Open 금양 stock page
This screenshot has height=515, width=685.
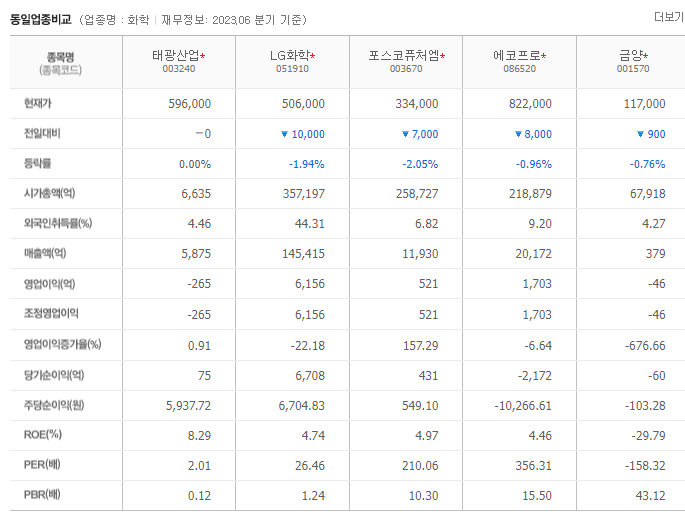631,55
